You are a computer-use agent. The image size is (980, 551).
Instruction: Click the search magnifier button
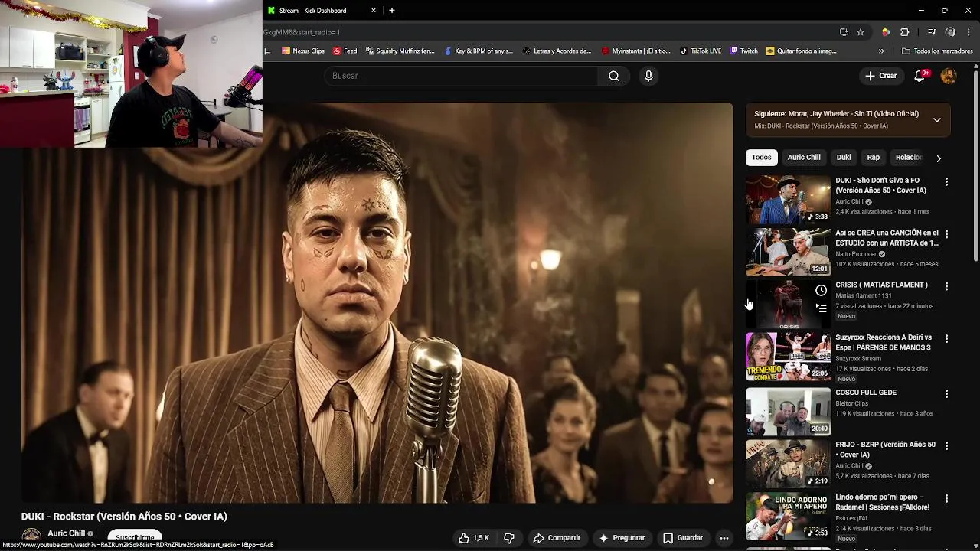614,76
